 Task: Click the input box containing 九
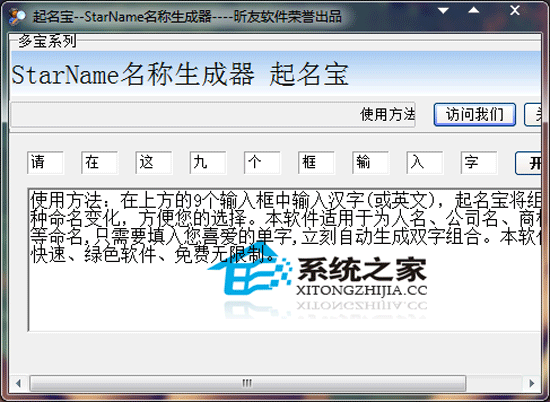[208, 162]
